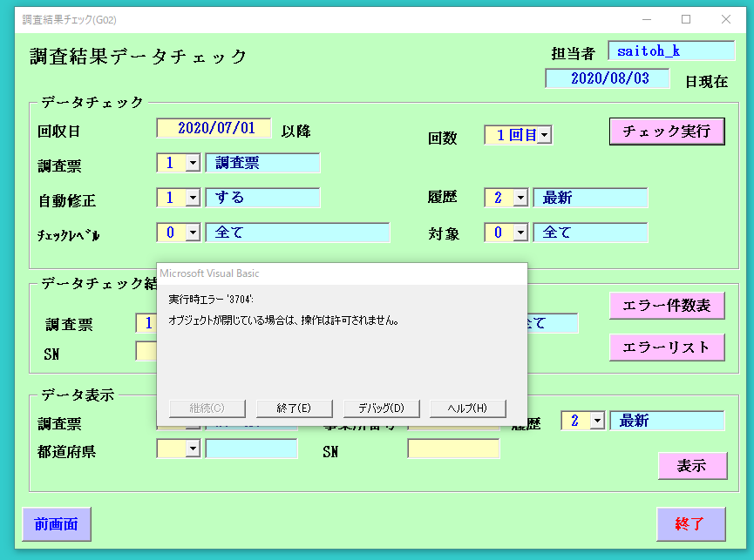Click the 回収日 date field
The height and width of the screenshot is (560, 754).
(214, 128)
